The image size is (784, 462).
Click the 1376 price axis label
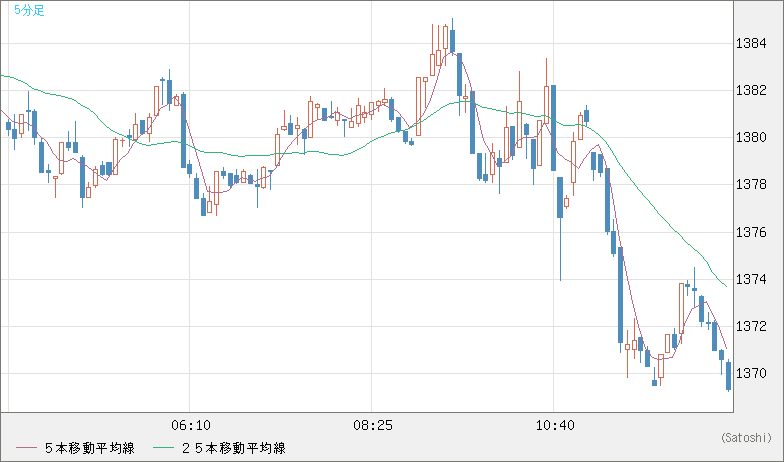pos(751,232)
